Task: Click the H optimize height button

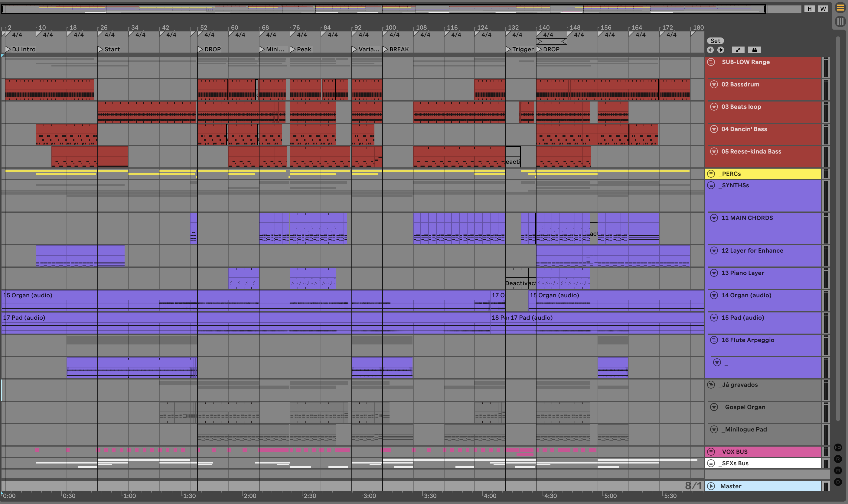Action: [810, 8]
